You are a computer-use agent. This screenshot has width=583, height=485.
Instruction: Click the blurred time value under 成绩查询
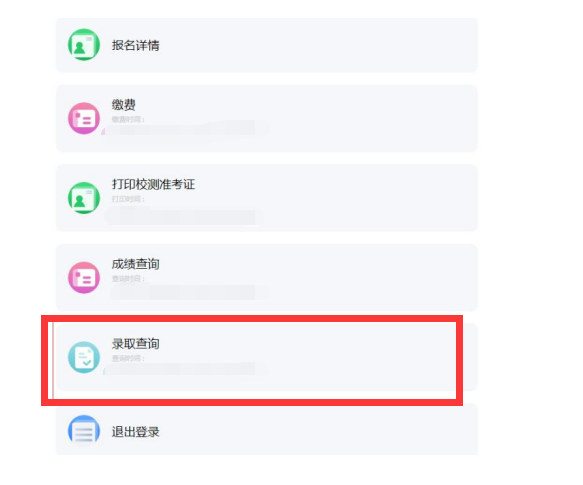click(x=190, y=292)
